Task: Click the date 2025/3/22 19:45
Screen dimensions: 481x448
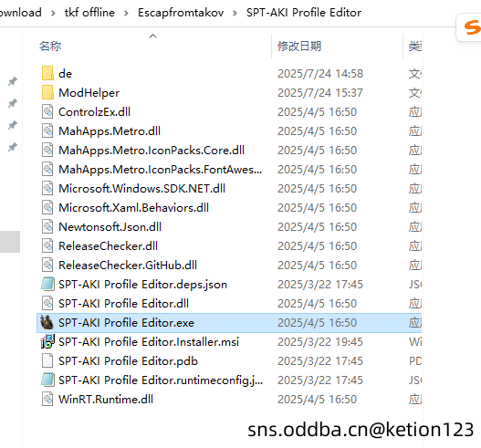Action: coord(320,341)
